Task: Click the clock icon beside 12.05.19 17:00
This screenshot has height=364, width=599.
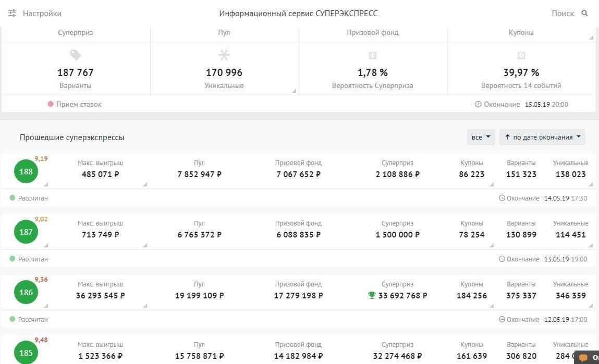Action: coord(502,319)
